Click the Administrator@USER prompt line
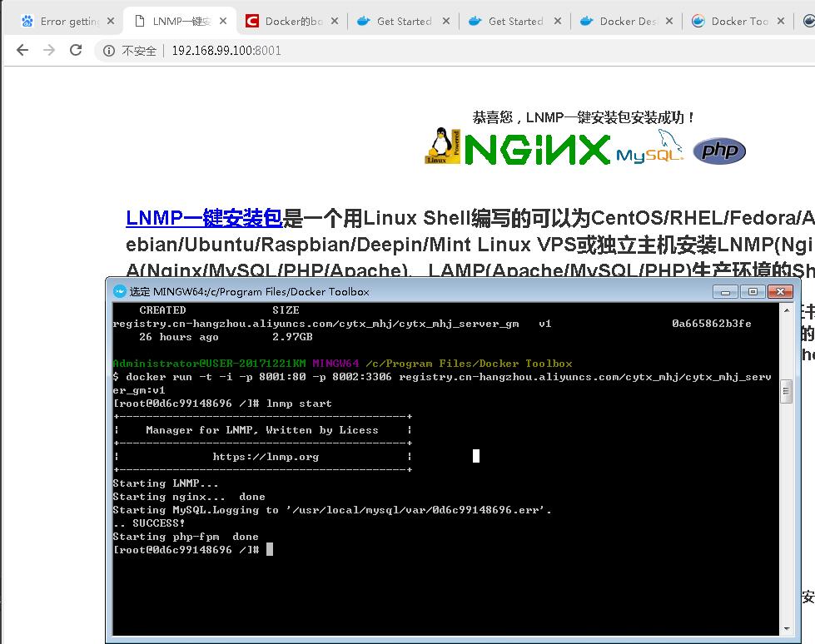This screenshot has width=815, height=644. (x=342, y=364)
